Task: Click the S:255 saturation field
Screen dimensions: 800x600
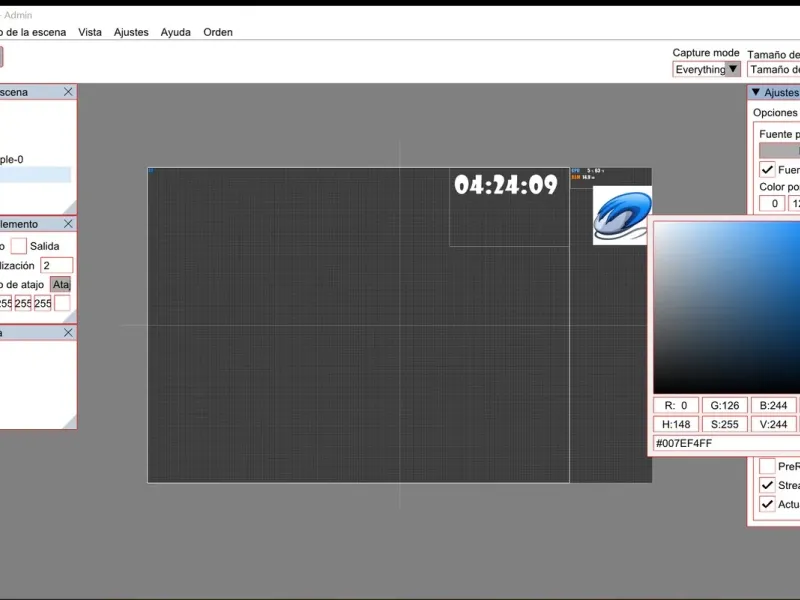Action: click(724, 424)
